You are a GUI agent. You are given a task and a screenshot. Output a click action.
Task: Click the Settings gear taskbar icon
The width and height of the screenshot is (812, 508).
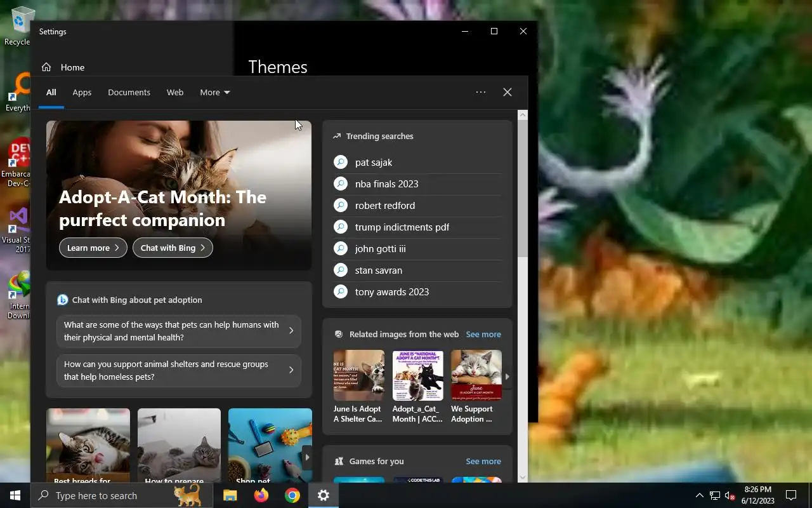324,495
